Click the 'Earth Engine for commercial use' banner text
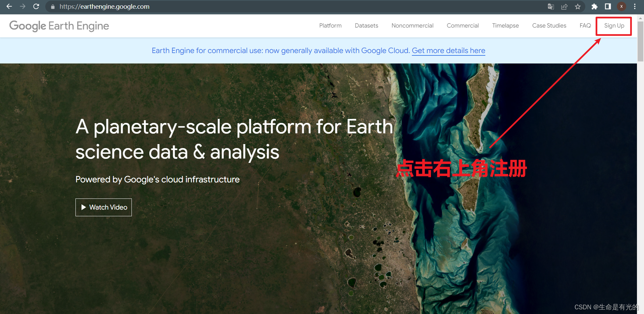The image size is (644, 314). click(x=280, y=51)
